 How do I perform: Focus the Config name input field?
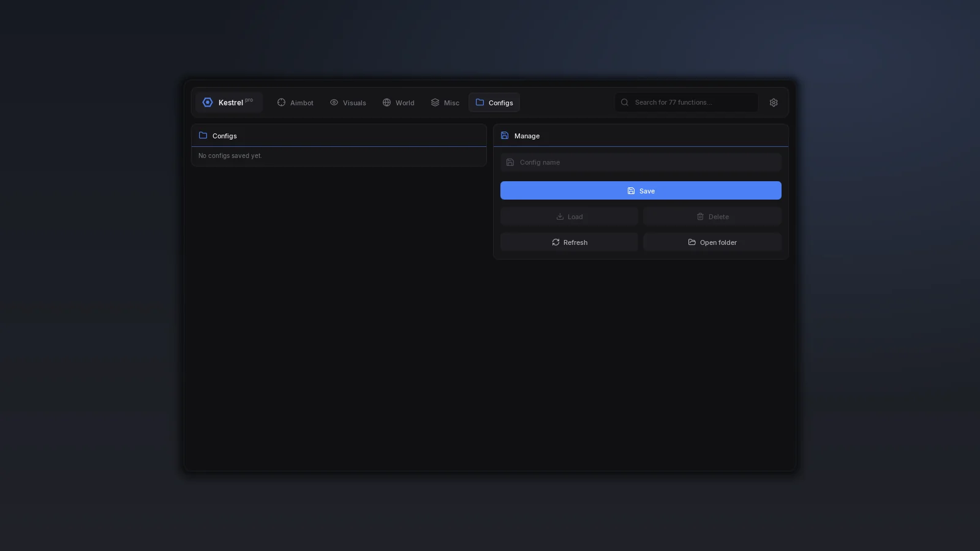(x=641, y=162)
